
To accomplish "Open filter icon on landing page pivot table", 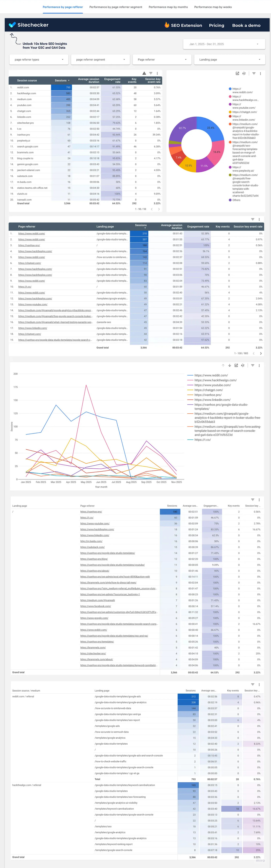I will pyautogui.click(x=253, y=500).
